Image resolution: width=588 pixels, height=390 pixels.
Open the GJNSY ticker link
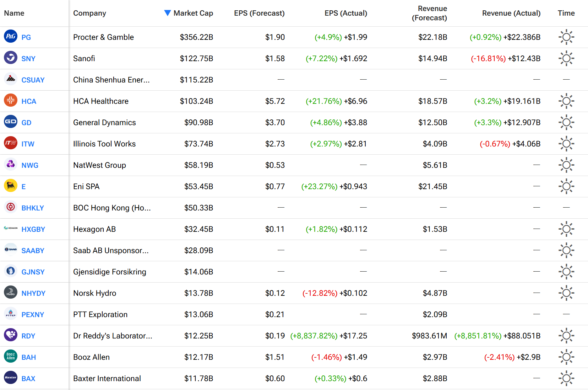[x=33, y=272]
